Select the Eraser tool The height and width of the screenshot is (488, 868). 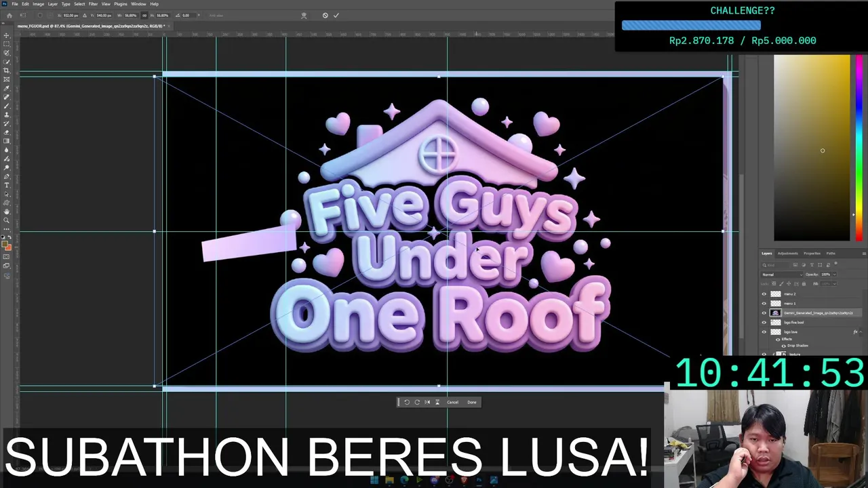[6, 132]
